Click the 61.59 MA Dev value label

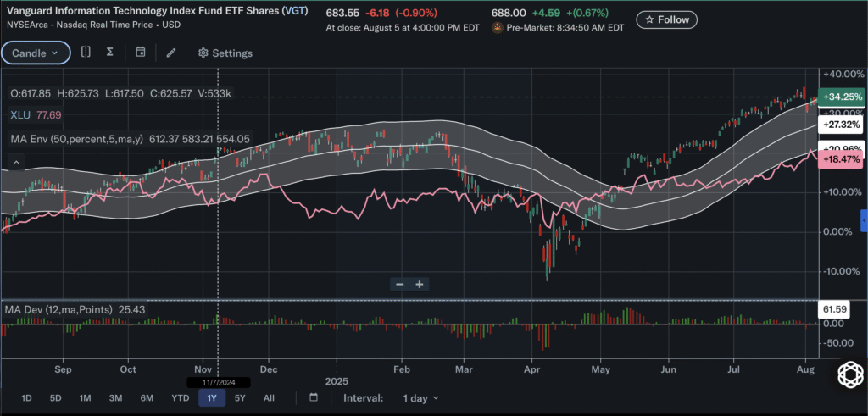coord(834,309)
